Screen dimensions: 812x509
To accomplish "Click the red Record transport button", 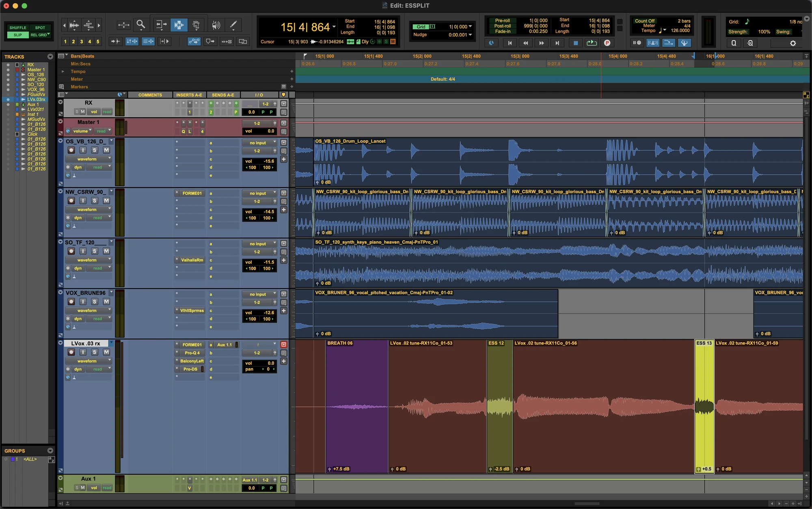I will tap(607, 43).
